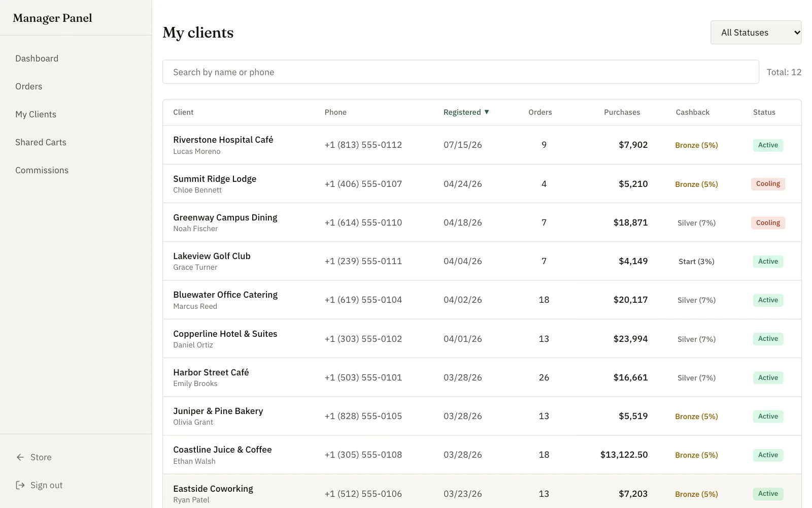
Task: Open the Commissions page
Action: click(42, 170)
